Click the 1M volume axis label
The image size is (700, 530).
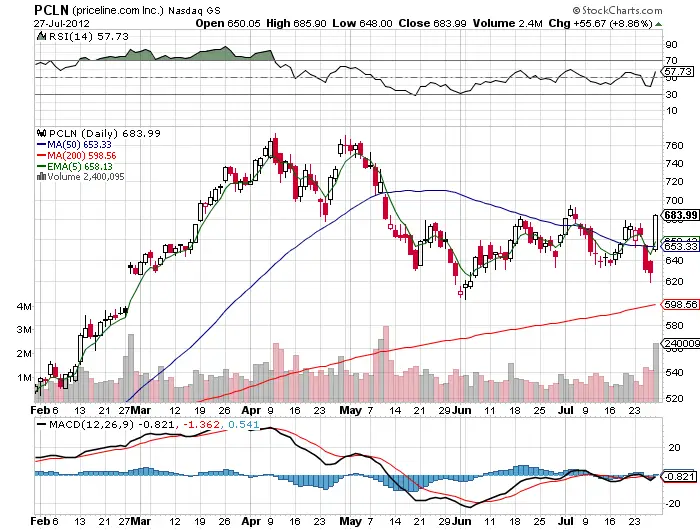(x=24, y=378)
